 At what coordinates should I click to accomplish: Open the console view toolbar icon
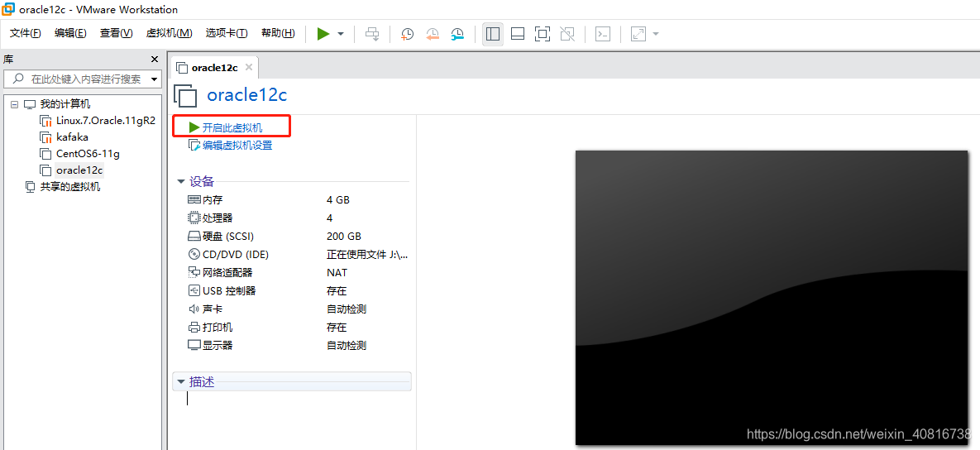pos(603,34)
